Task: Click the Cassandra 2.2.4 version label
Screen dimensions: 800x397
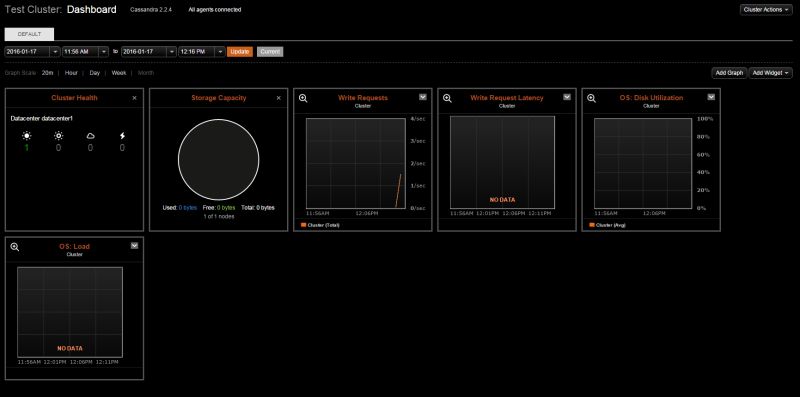Action: coord(151,10)
